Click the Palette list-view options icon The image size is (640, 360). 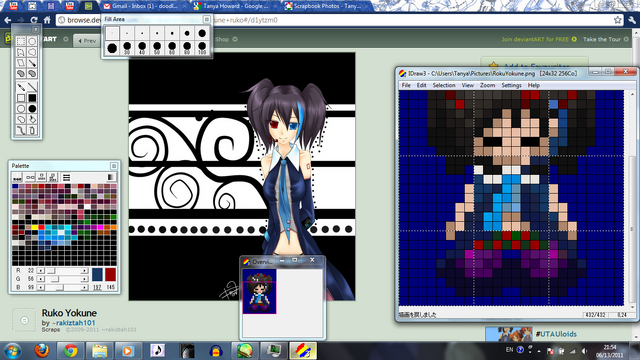coord(67,177)
